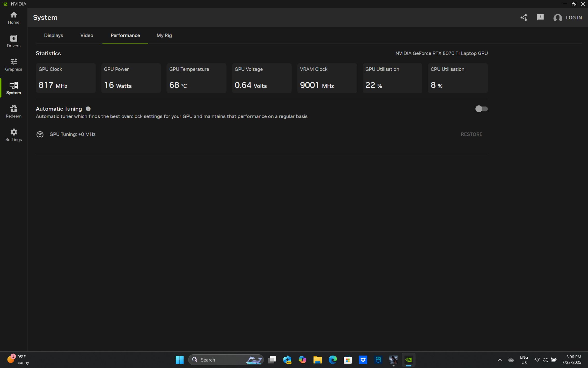Click the GPU Clock 817 MHz card

(66, 78)
